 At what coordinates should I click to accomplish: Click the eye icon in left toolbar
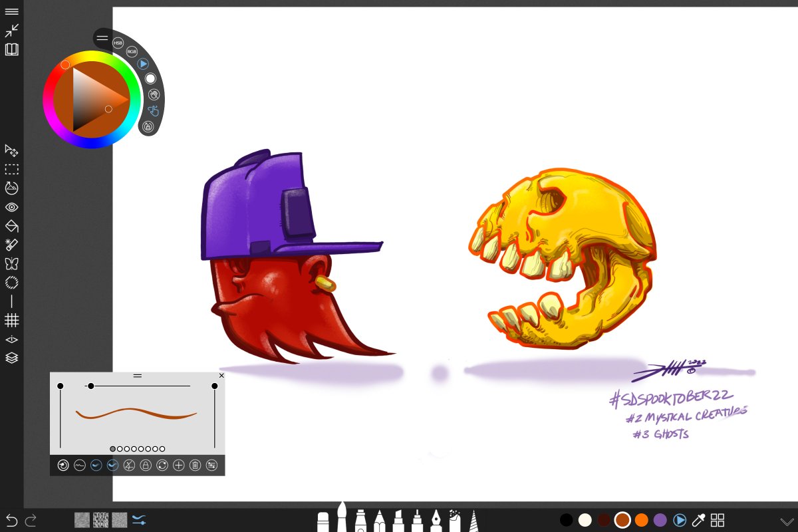point(11,207)
